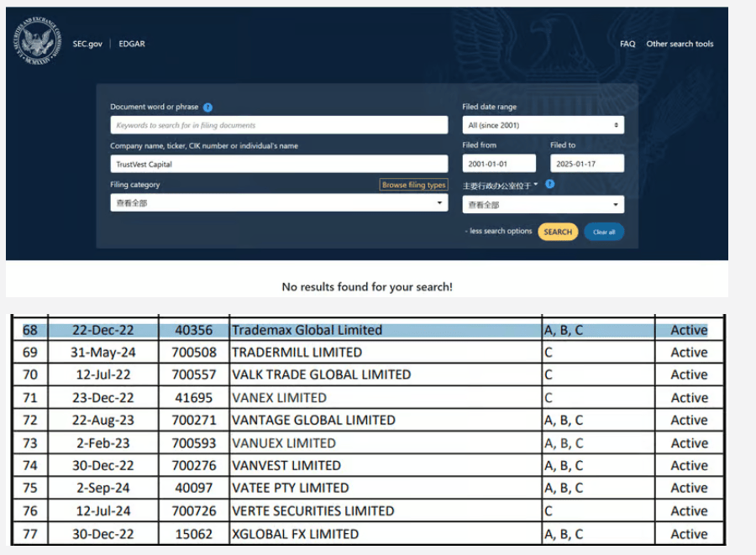This screenshot has height=555, width=756.
Task: Click the company name field containing TrustVest Capital
Action: click(x=279, y=165)
